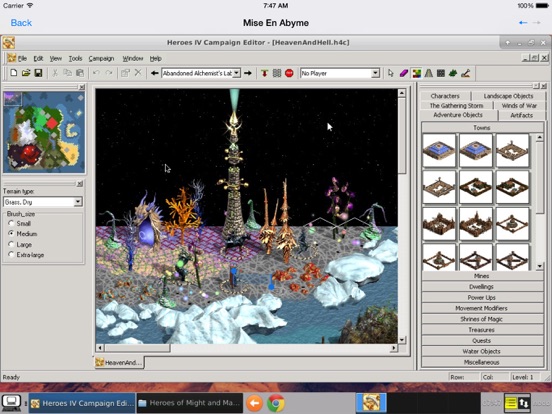
Task: Select Extra-large brush size
Action: click(11, 254)
